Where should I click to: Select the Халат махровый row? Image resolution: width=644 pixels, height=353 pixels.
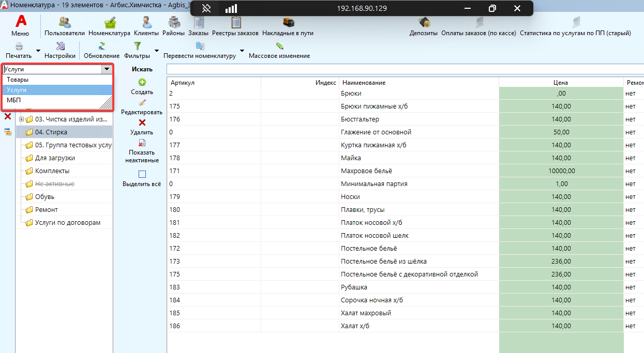click(x=406, y=313)
